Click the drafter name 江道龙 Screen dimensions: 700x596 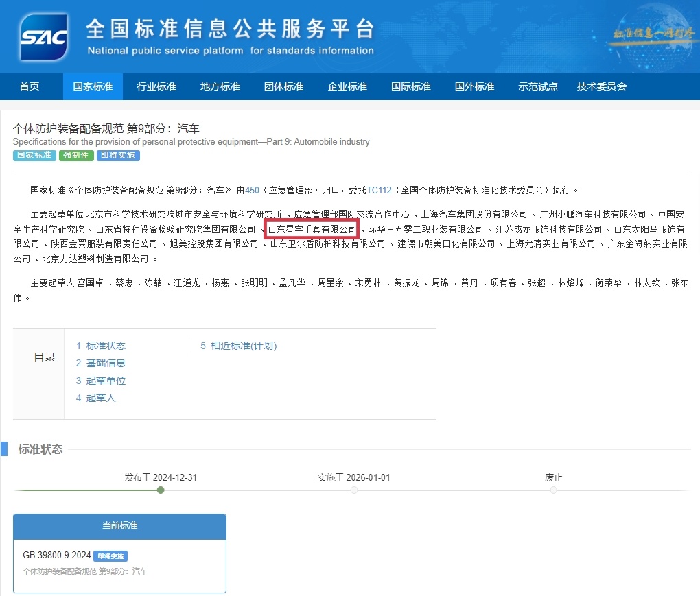pos(187,283)
